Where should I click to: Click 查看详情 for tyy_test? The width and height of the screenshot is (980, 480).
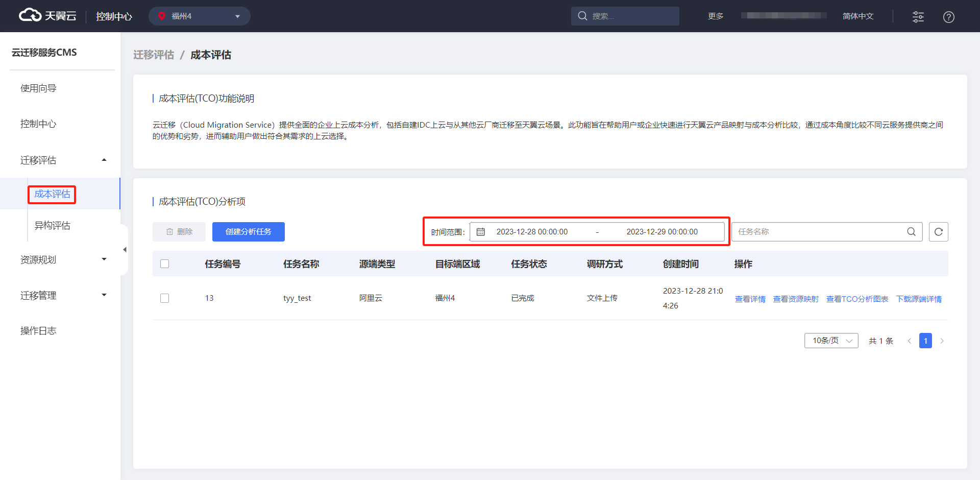(750, 299)
